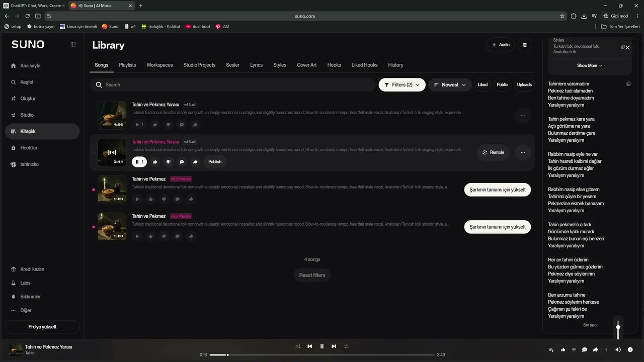Screen dimensions: 644x362
Task: Open the trash bin in Library
Action: (x=525, y=45)
